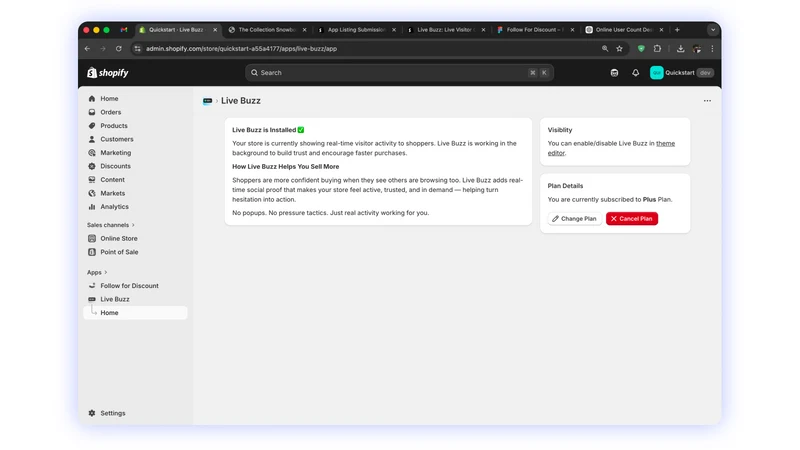Switch to The Collection Snowboard tab
This screenshot has width=800, height=450.
[x=266, y=30]
